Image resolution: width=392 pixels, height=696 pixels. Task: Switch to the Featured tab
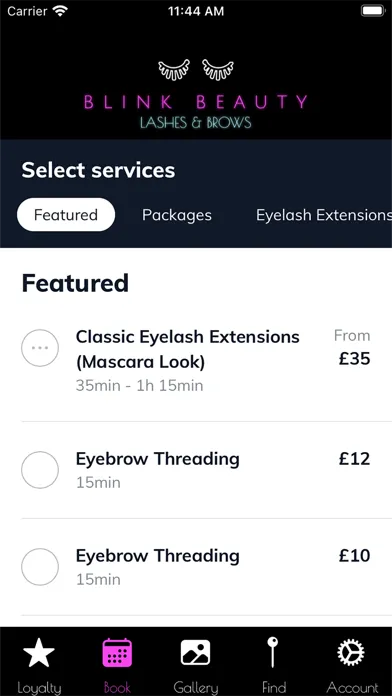pos(66,215)
